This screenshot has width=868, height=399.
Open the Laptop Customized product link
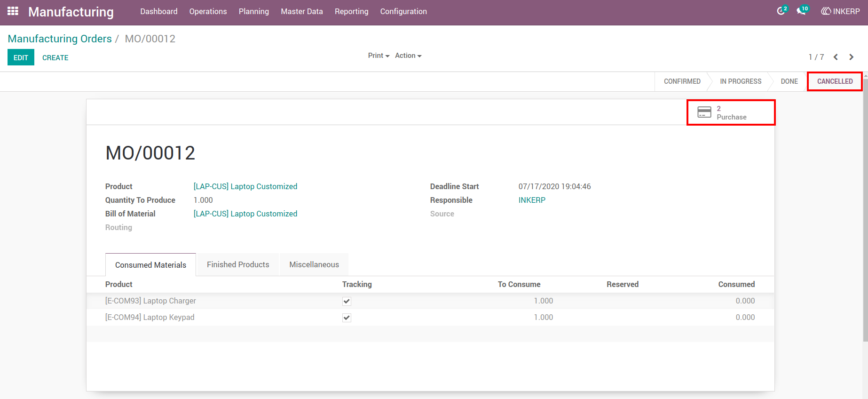coord(245,186)
